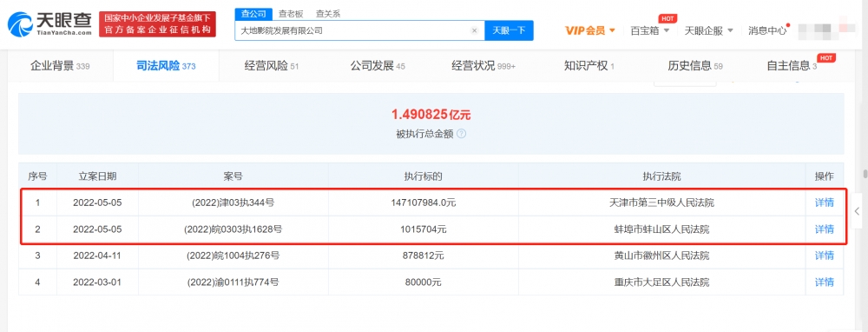Click the TianYanCha logo
Image resolution: width=868 pixels, height=332 pixels.
(49, 23)
